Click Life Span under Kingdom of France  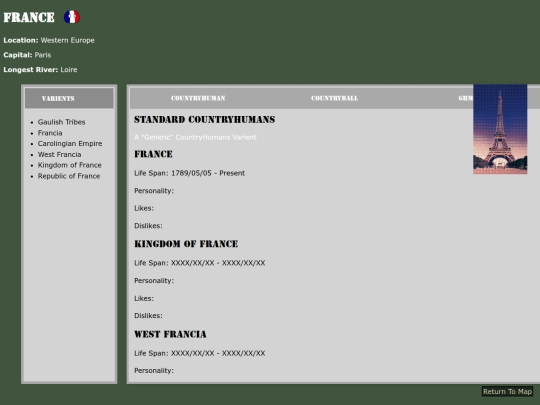pyautogui.click(x=200, y=263)
